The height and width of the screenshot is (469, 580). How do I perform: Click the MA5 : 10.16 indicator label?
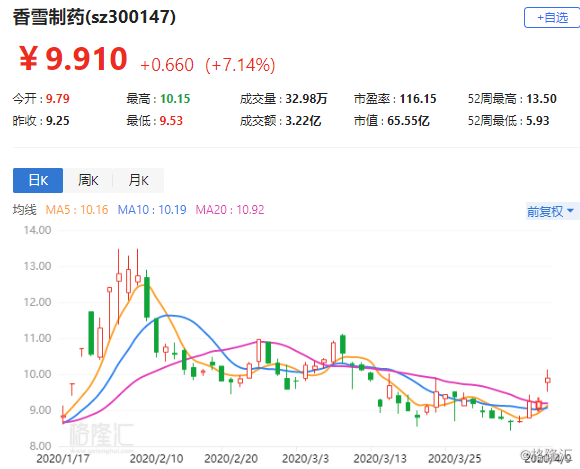(x=77, y=210)
